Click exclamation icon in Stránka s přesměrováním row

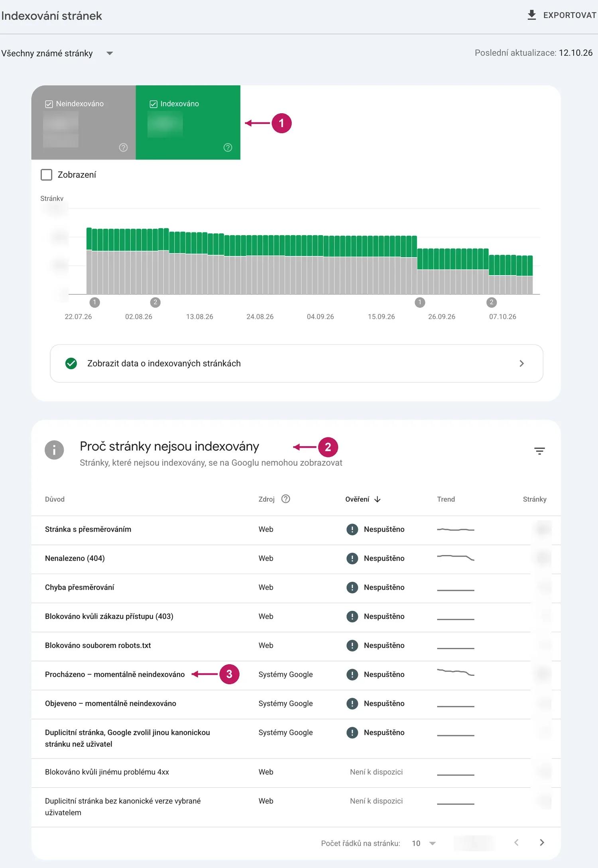(352, 529)
